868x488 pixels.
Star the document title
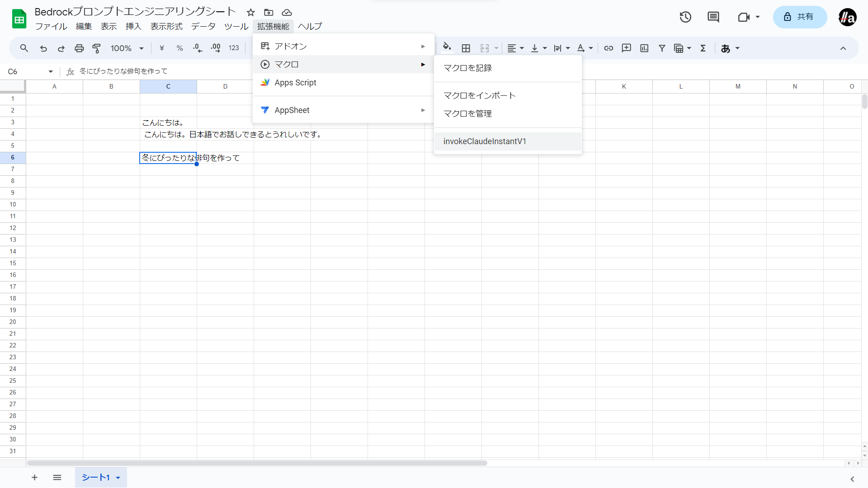point(251,13)
